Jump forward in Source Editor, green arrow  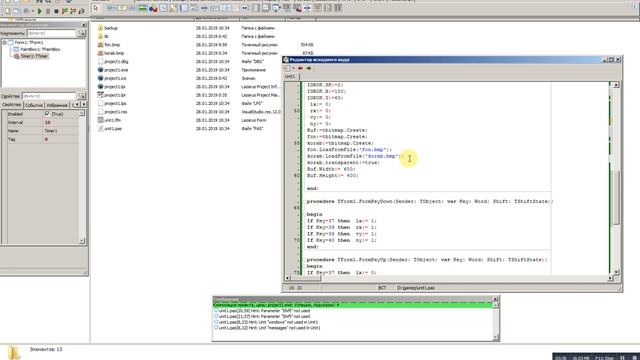[x=309, y=68]
